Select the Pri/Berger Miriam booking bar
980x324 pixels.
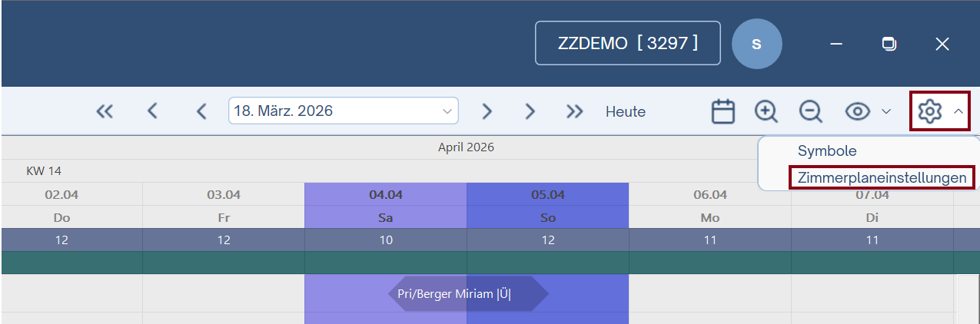[468, 293]
